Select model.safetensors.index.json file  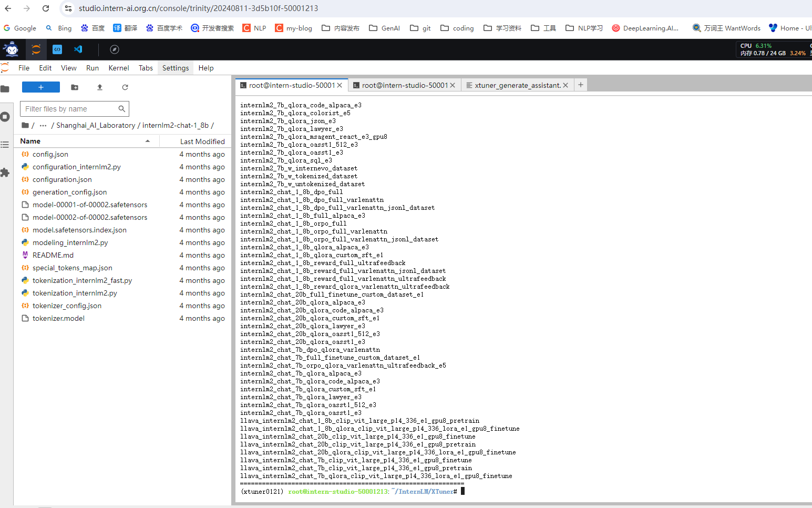click(123, 230)
